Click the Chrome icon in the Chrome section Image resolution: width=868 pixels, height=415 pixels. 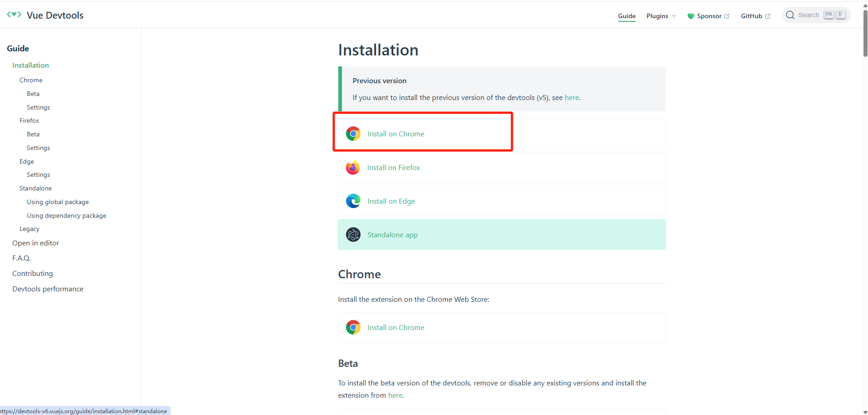click(x=353, y=327)
